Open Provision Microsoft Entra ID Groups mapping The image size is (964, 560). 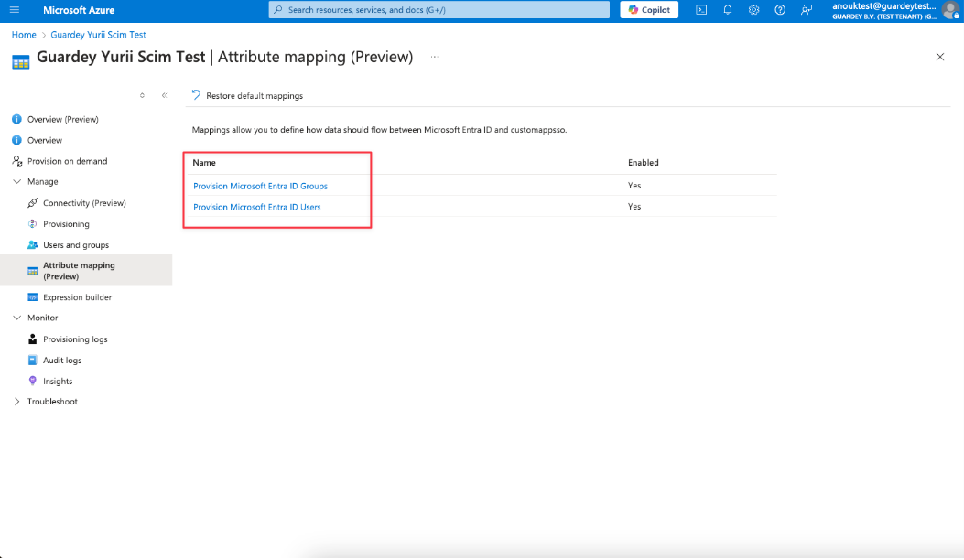click(x=260, y=186)
